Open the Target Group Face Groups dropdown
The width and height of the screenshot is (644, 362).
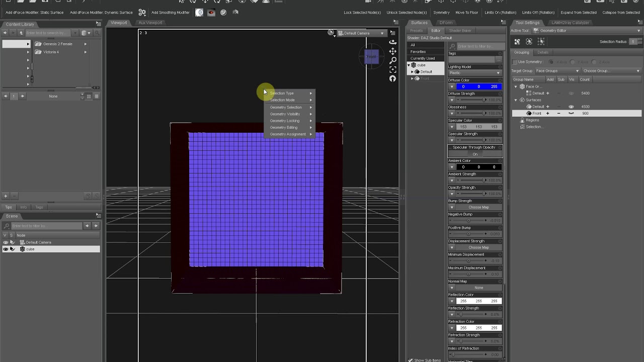click(557, 71)
